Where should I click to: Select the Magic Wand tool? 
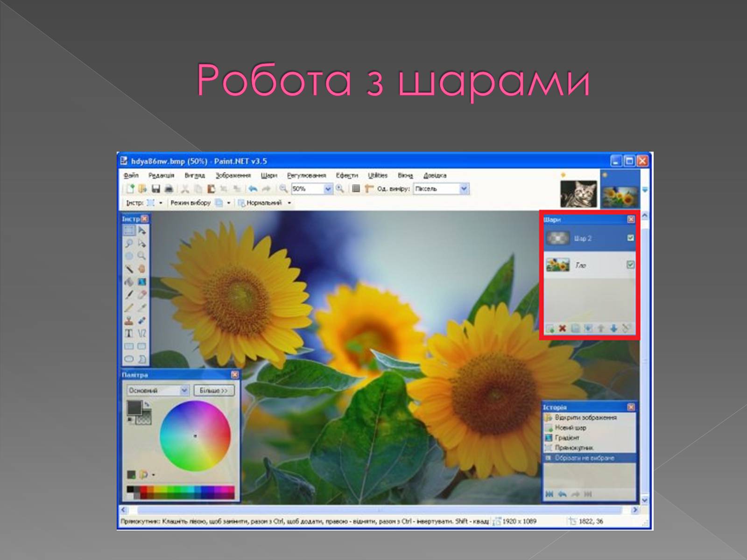[x=129, y=269]
